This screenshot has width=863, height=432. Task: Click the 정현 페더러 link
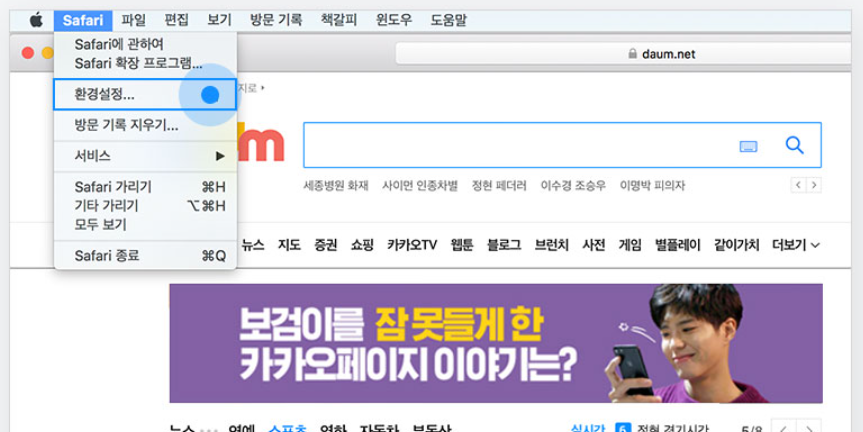499,185
